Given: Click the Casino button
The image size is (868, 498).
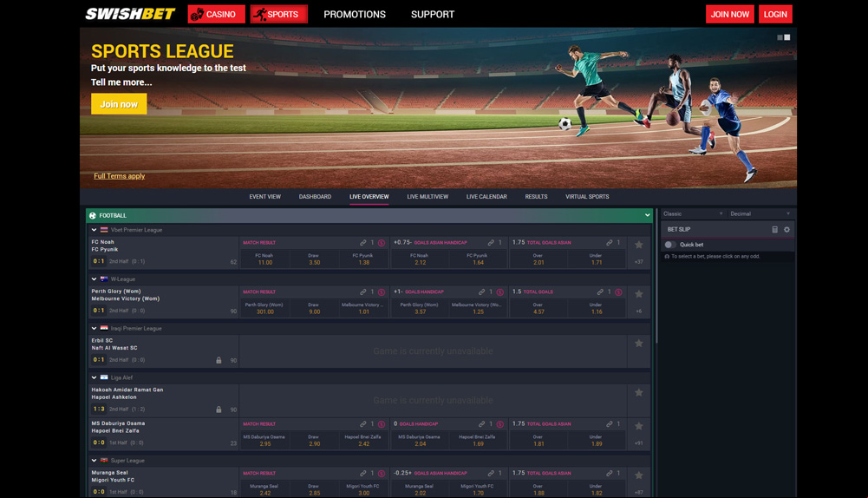Looking at the screenshot, I should pyautogui.click(x=217, y=14).
